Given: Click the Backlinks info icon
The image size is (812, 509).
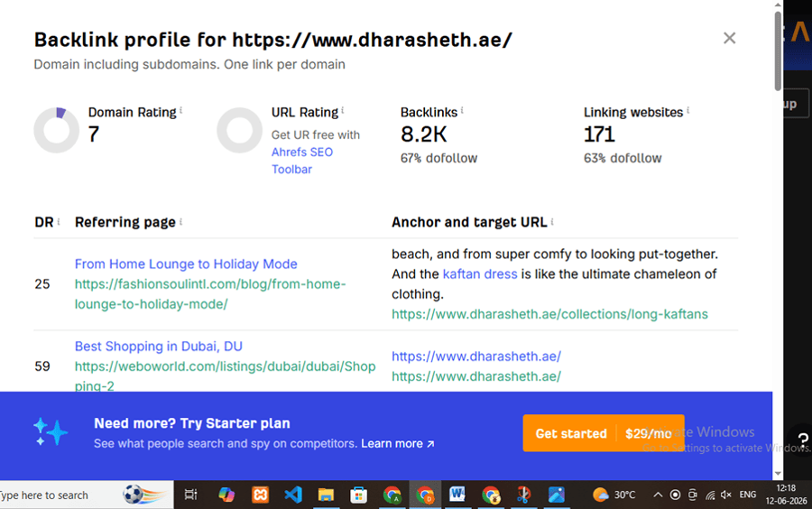Looking at the screenshot, I should (462, 110).
